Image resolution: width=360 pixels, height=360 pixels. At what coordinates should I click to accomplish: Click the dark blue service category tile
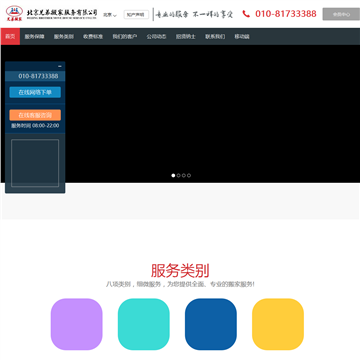pos(211,324)
